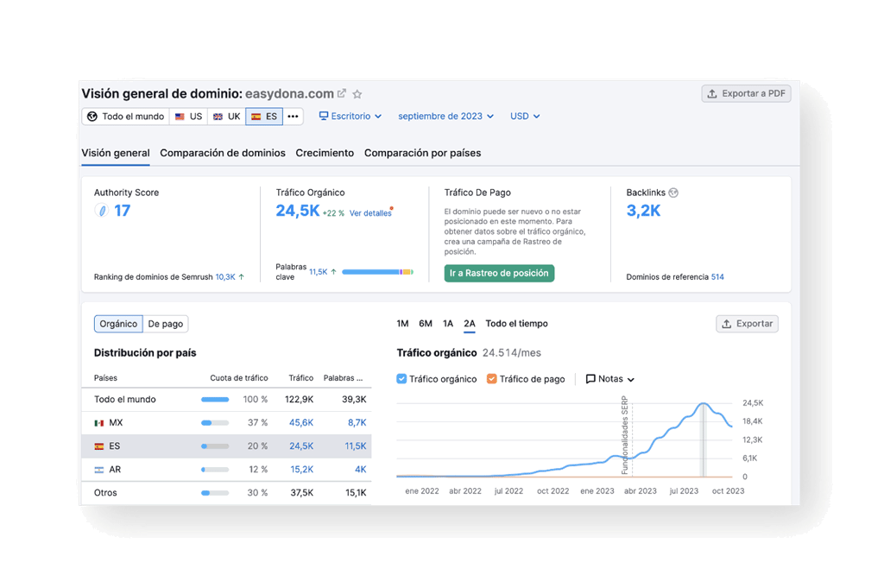Open the USD currency dropdown
Viewport: 884px width, 588px height.
(525, 117)
